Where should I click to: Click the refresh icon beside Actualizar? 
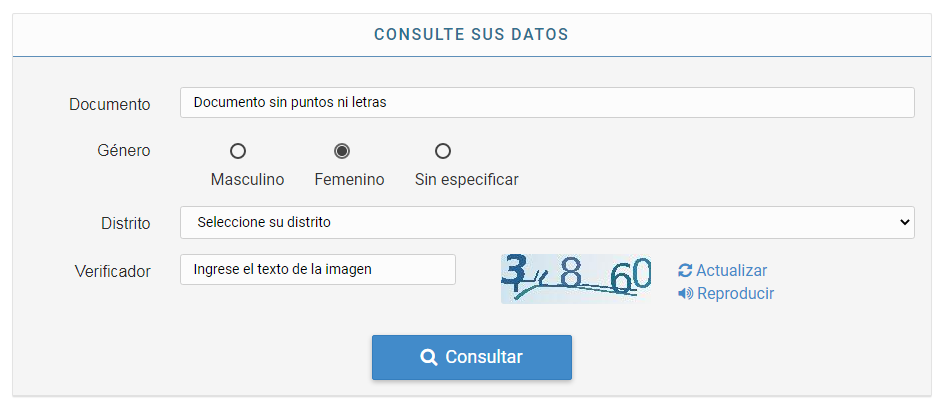(x=685, y=270)
